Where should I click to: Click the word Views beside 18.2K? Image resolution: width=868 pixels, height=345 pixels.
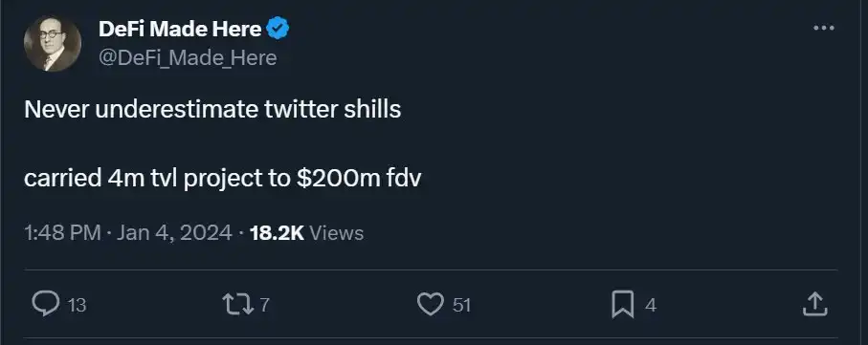(x=337, y=233)
